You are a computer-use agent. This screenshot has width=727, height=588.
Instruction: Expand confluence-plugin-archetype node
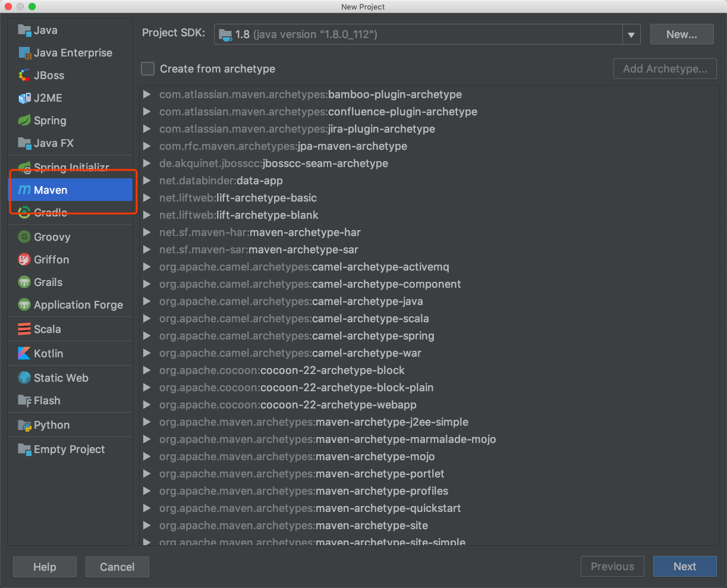(x=147, y=112)
